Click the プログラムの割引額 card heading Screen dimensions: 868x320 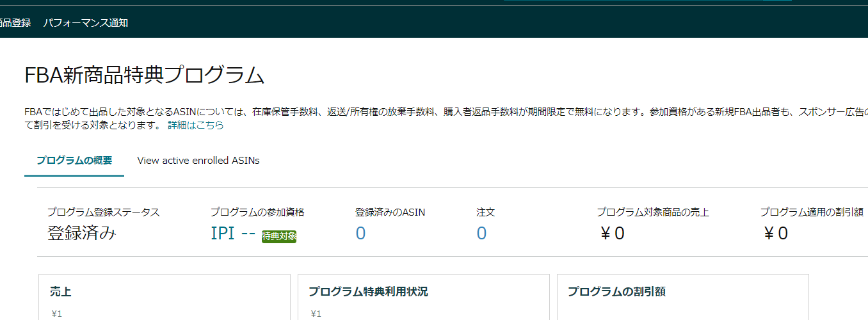tap(616, 292)
